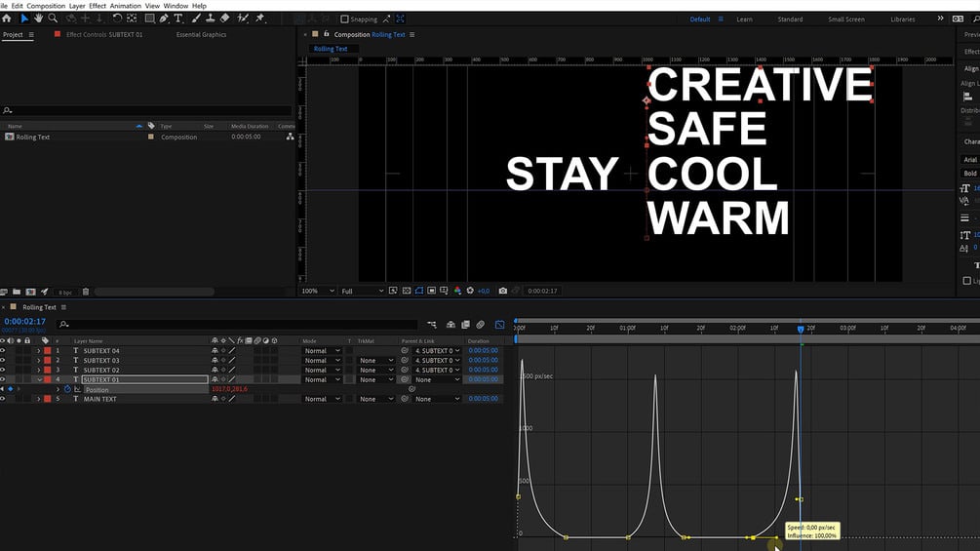Open Mode dropdown for SUBTEXT 04
The image size is (980, 551).
tap(322, 350)
